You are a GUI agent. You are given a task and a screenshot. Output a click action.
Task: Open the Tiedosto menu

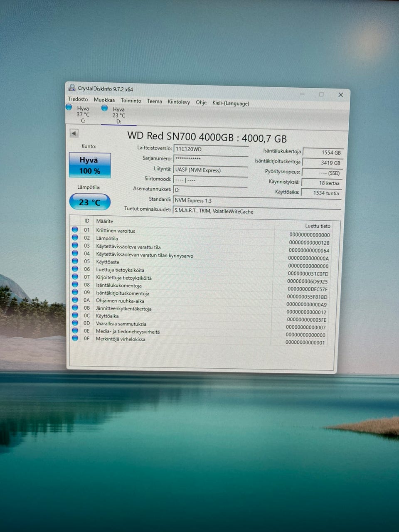pyautogui.click(x=78, y=99)
